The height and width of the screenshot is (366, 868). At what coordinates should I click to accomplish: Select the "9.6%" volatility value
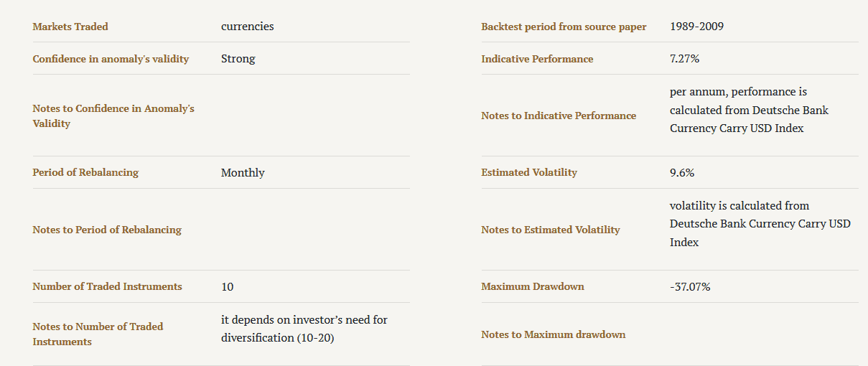(x=682, y=172)
